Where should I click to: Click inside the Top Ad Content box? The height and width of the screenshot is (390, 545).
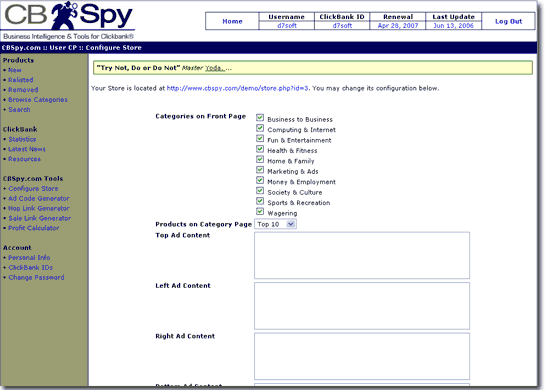click(x=362, y=255)
